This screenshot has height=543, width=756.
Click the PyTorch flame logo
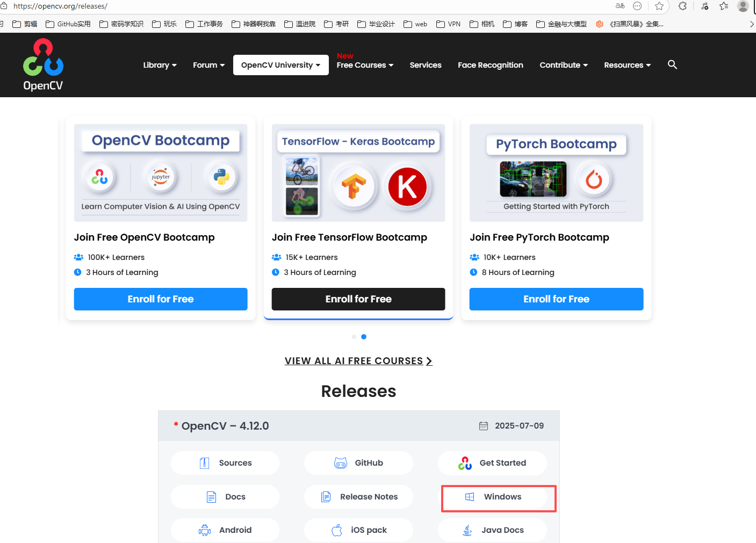click(x=594, y=179)
